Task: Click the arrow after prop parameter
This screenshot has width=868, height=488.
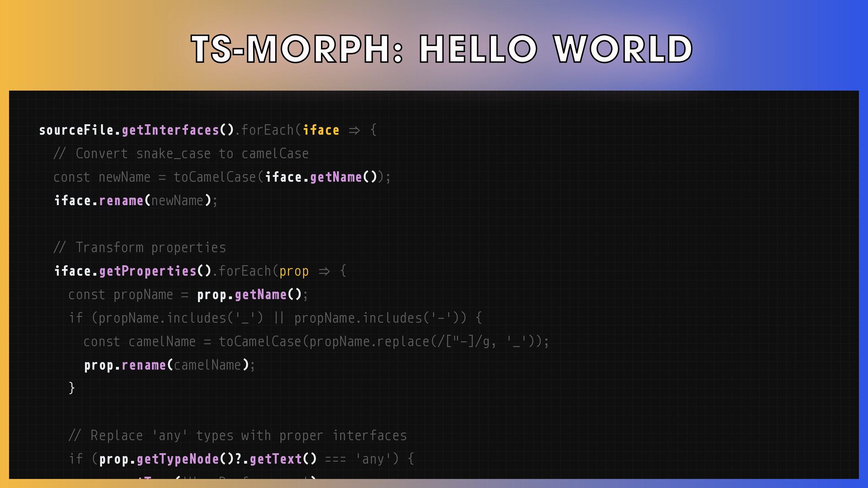Action: pos(324,272)
